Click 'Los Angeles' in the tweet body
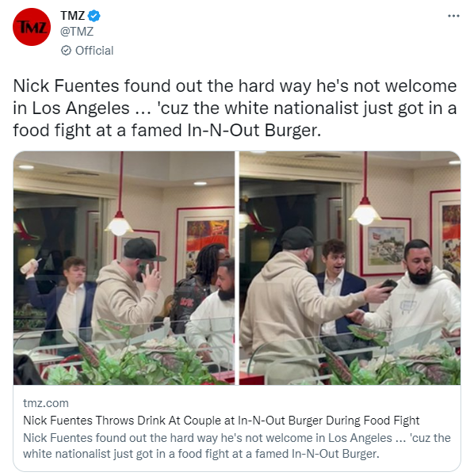This screenshot has height=476, width=470. click(x=81, y=108)
